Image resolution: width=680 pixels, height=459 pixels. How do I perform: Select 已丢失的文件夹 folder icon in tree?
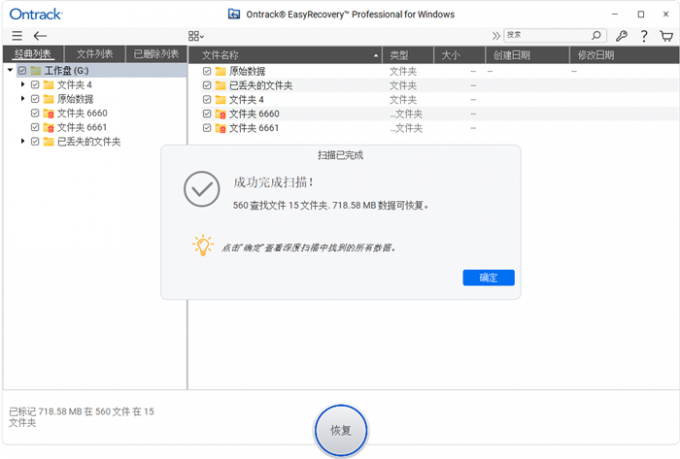49,141
